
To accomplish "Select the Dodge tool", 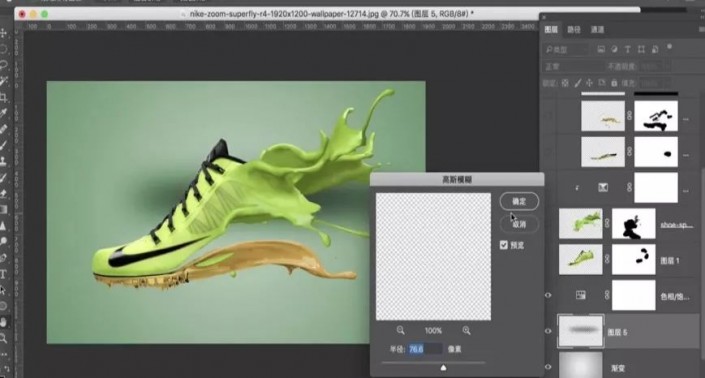I will coord(4,241).
